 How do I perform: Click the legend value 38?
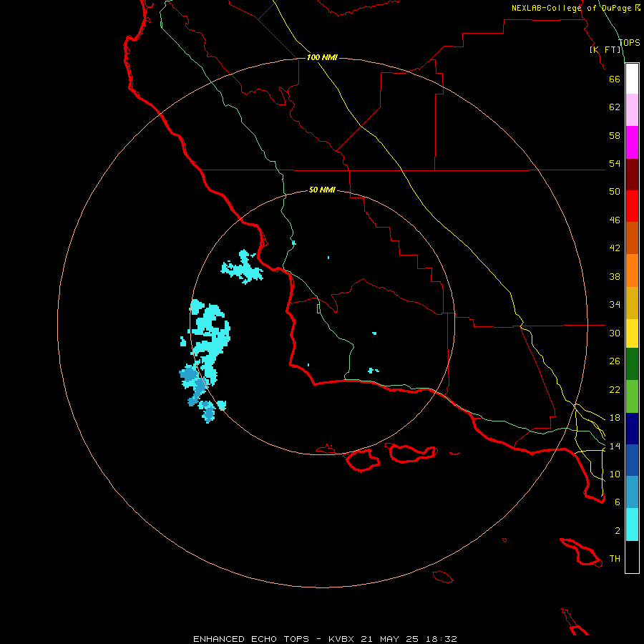click(615, 276)
